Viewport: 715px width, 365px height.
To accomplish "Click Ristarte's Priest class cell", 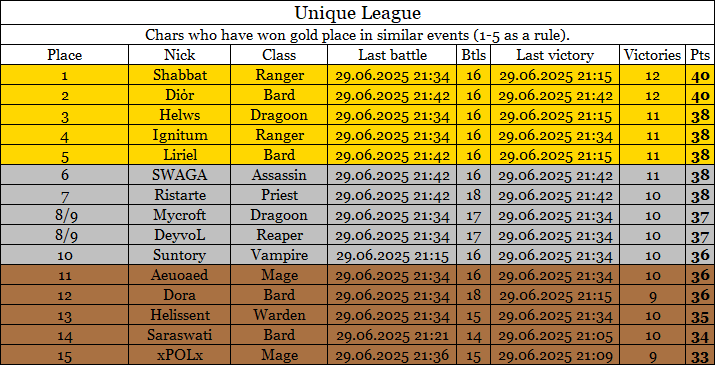I will [x=279, y=195].
